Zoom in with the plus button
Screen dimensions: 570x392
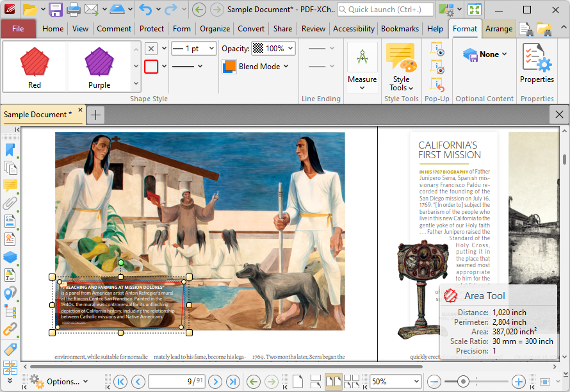point(518,382)
